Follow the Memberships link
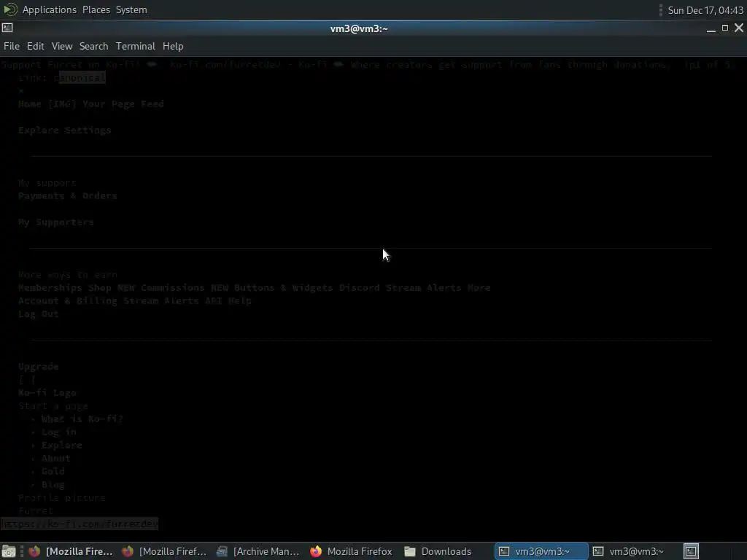The image size is (747, 560). coord(50,287)
